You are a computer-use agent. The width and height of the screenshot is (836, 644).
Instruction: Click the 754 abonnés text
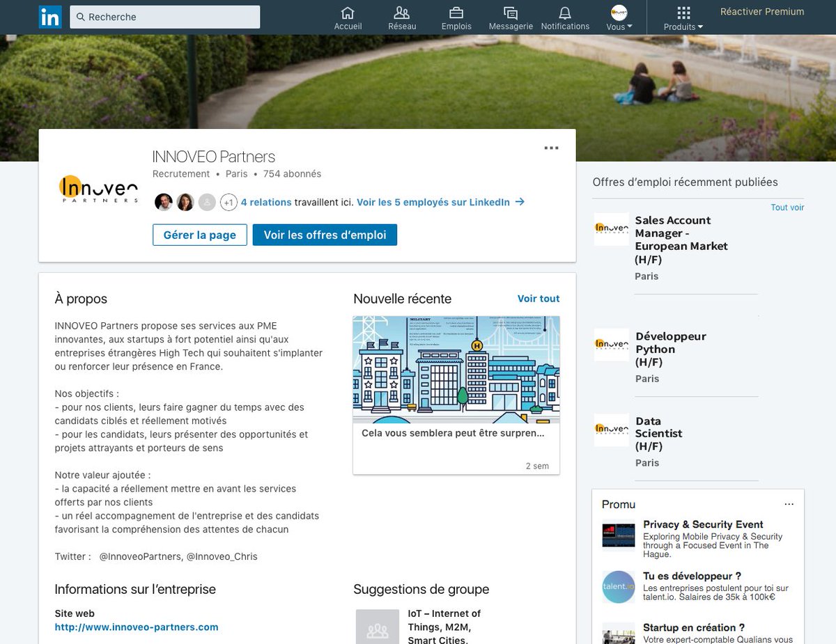click(292, 174)
